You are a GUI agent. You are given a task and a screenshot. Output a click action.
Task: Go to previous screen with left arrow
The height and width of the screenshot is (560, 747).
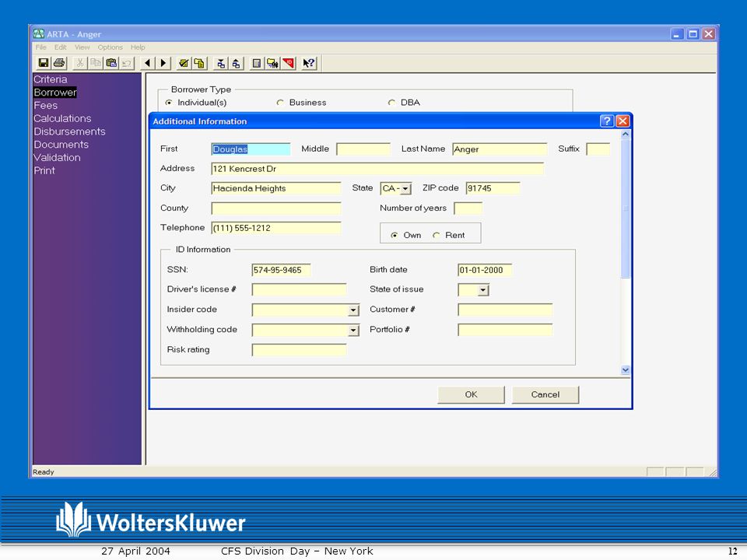147,63
